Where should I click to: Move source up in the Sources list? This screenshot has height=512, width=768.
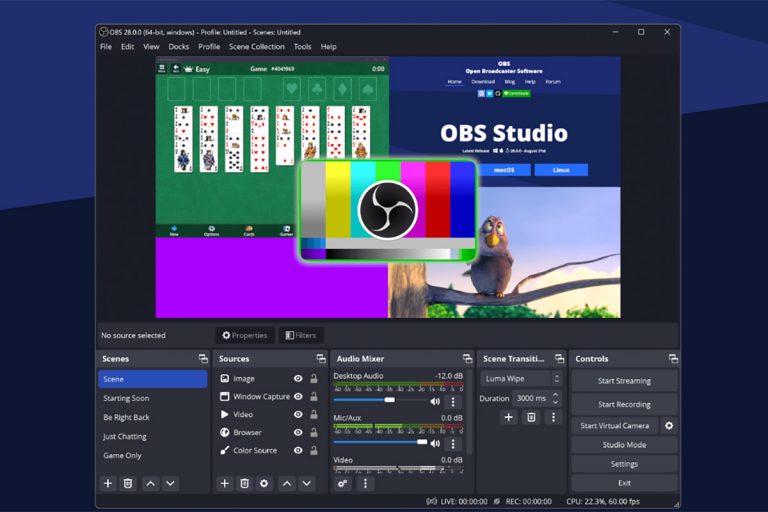287,484
